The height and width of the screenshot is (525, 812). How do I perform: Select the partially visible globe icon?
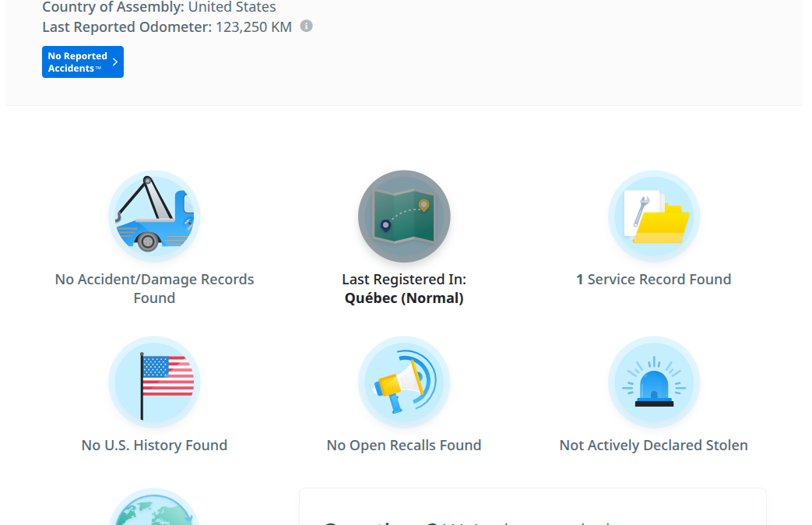(x=154, y=510)
